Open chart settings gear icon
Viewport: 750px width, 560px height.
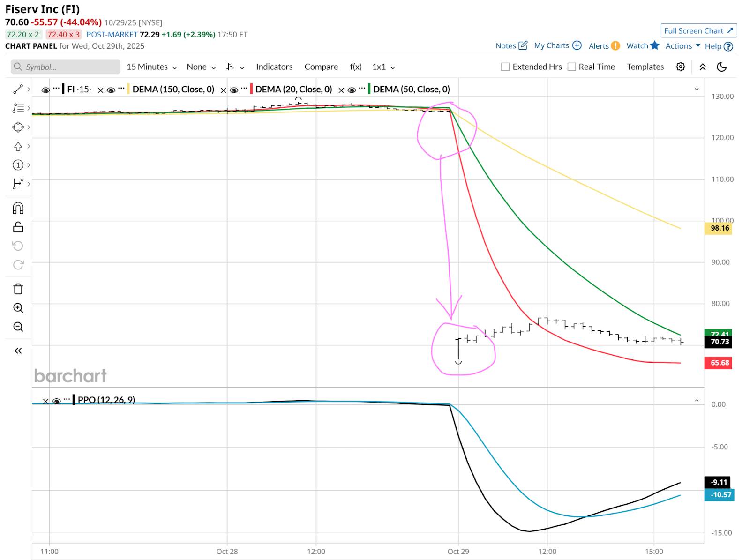tap(681, 67)
